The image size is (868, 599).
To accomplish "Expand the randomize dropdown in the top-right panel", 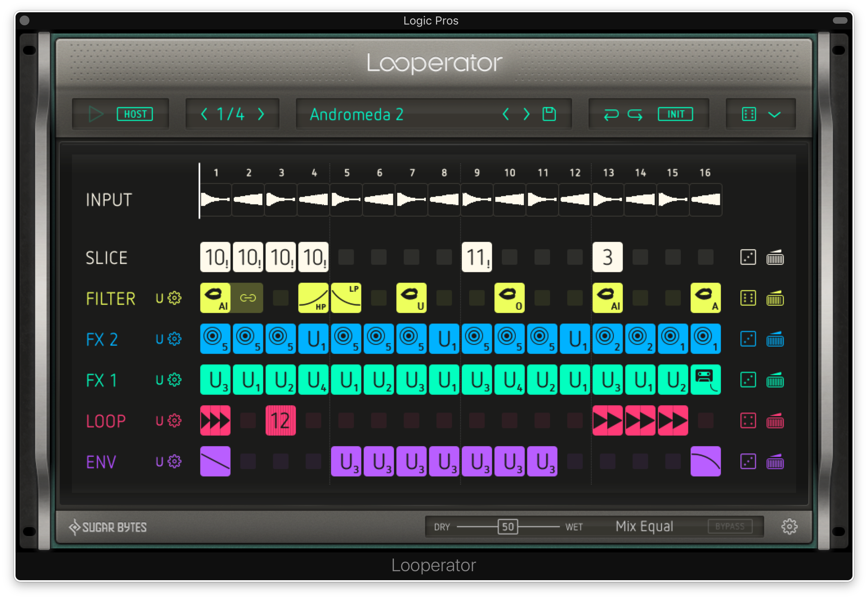I will tap(774, 114).
